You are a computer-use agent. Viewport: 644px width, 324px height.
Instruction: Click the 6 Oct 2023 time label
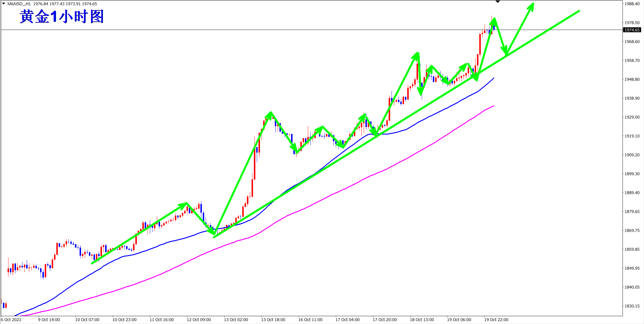point(11,320)
